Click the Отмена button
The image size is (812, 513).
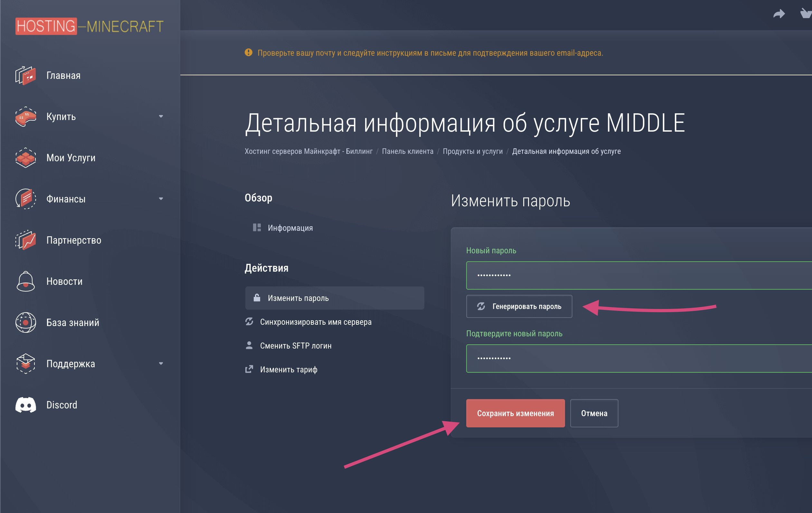pos(594,413)
